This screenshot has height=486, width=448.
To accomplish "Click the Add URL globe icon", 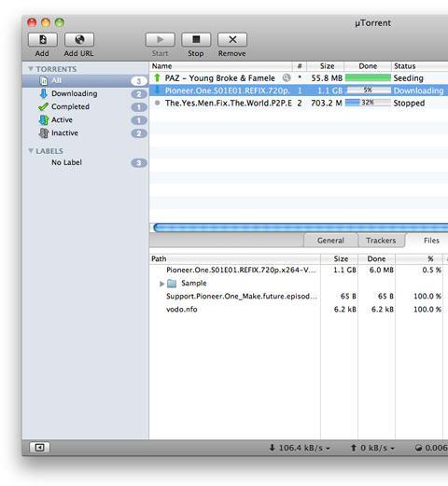I will 79,39.
